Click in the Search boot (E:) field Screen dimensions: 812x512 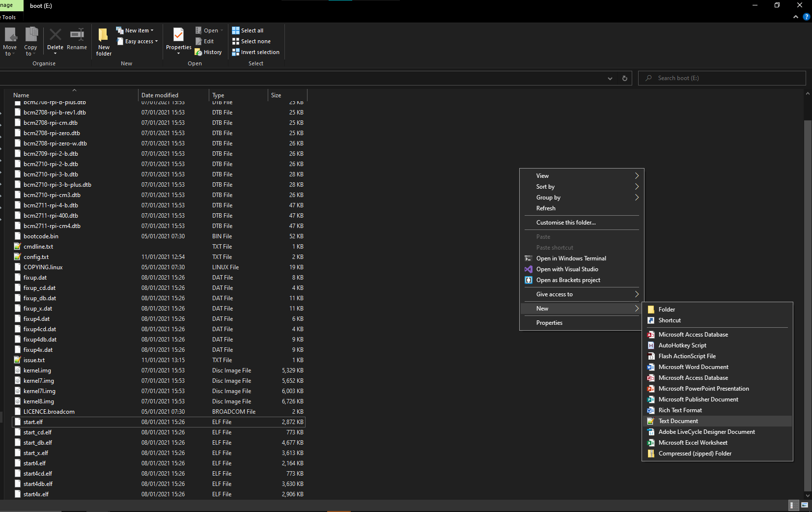[x=722, y=78]
